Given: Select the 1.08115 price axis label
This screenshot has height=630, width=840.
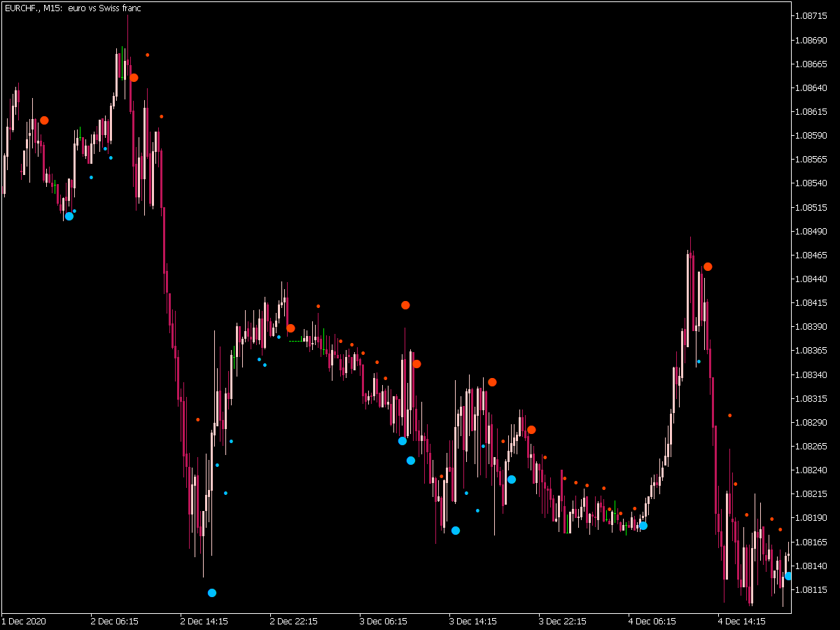Looking at the screenshot, I should pyautogui.click(x=812, y=589).
